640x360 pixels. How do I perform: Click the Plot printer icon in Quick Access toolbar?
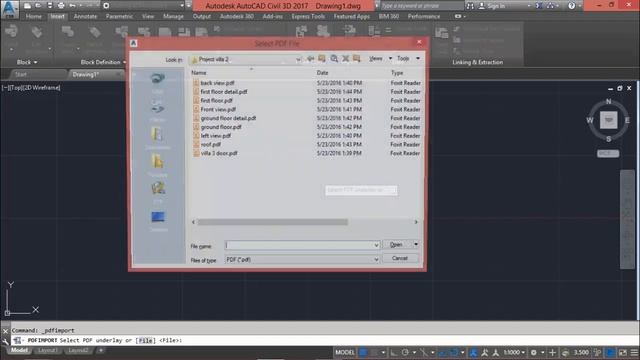click(x=61, y=6)
